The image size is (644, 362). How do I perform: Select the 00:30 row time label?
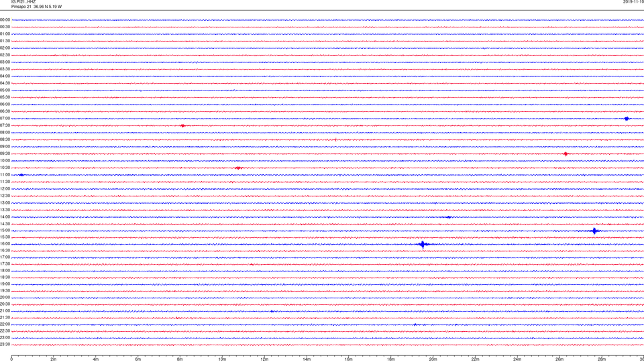[5, 27]
